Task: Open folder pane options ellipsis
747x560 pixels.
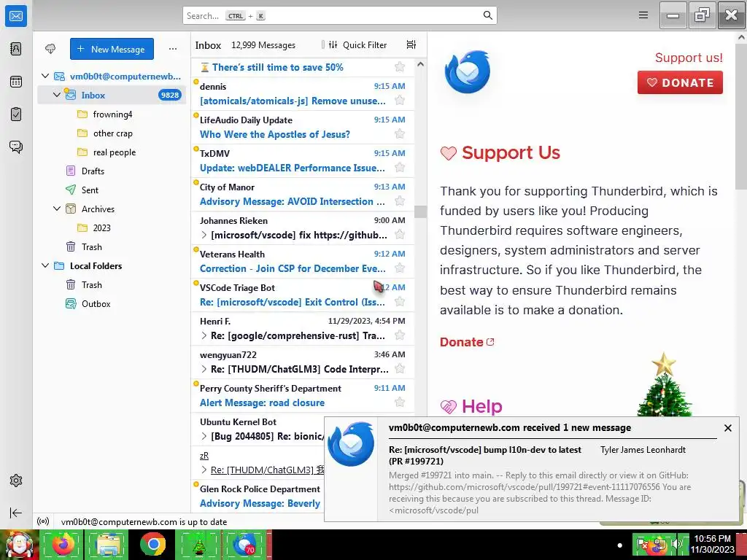Action: pos(172,49)
